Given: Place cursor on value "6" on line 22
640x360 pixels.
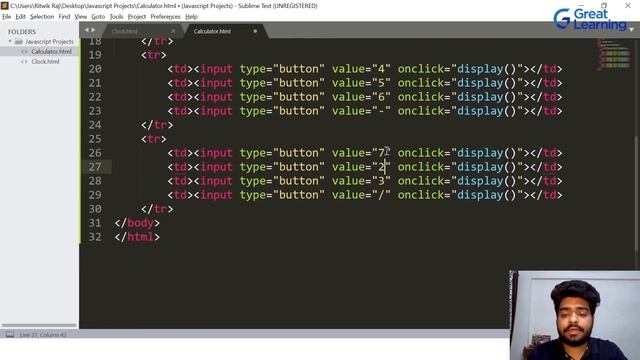Looking at the screenshot, I should 381,97.
